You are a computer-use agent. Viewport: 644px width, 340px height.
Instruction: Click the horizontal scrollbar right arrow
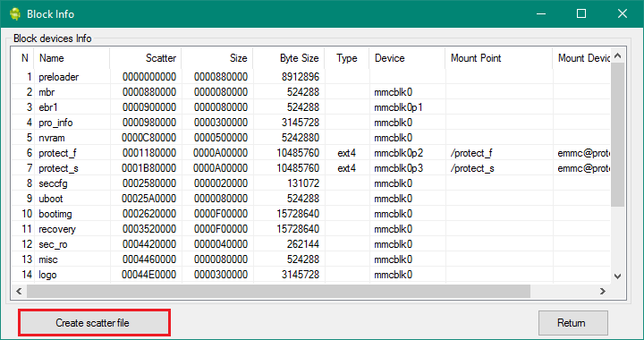pos(603,291)
